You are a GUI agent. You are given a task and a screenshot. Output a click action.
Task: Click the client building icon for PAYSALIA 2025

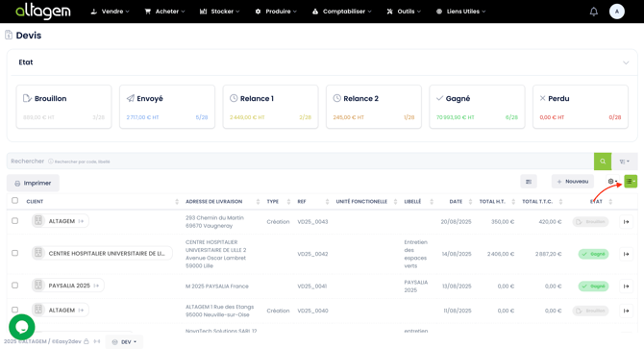point(38,285)
